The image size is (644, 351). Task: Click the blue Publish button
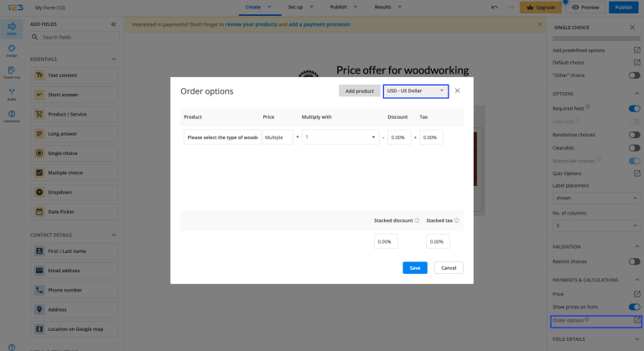pos(624,8)
